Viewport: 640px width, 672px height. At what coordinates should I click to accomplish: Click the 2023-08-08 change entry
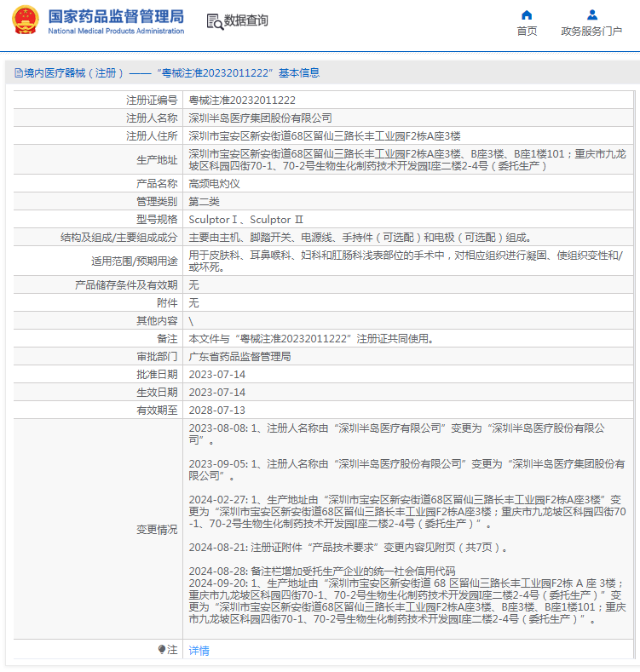(x=397, y=434)
